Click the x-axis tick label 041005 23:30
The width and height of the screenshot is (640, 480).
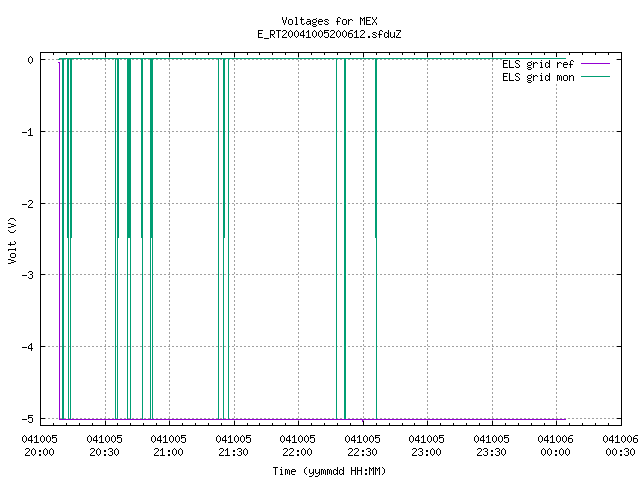pyautogui.click(x=491, y=446)
